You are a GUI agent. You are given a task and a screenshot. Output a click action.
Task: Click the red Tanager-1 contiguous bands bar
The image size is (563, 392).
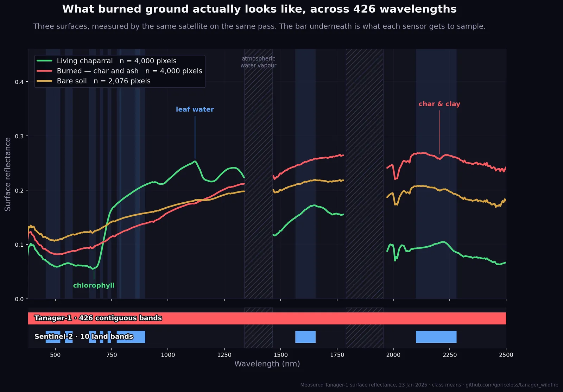[267, 318]
